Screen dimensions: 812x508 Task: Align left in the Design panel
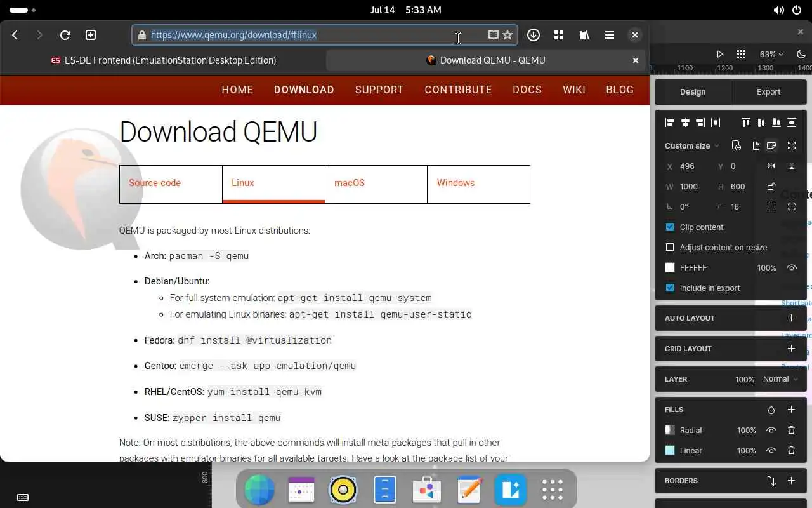670,123
